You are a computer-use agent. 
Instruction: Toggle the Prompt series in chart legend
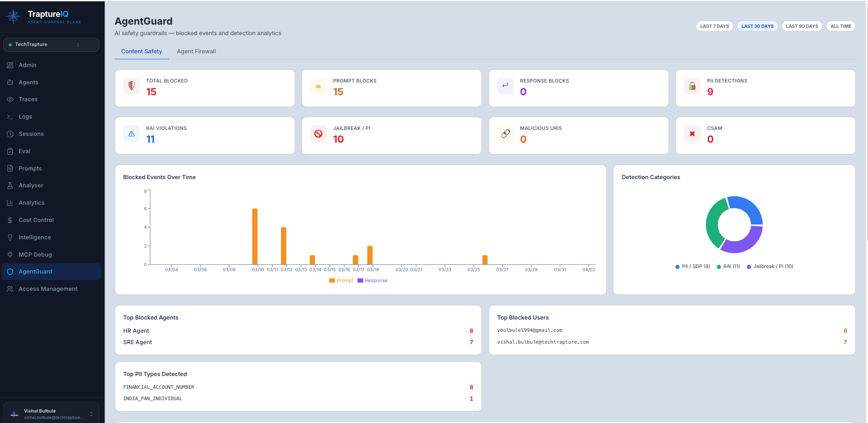pos(341,281)
